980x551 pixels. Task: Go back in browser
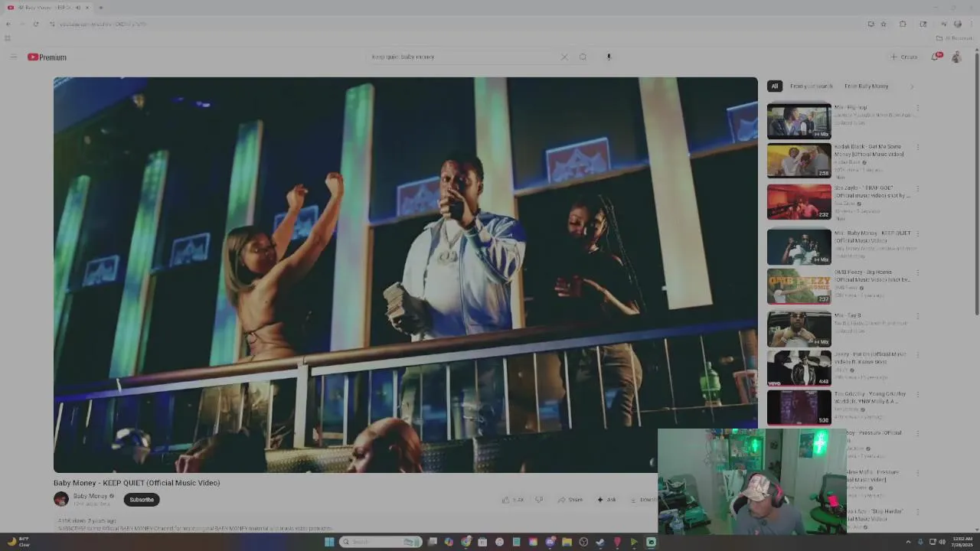click(x=8, y=24)
